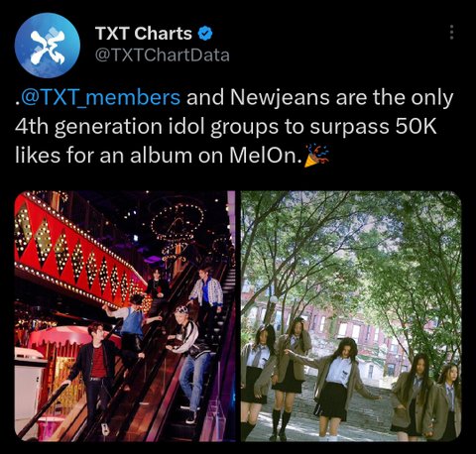The height and width of the screenshot is (454, 476).
Task: Click the word MelOn in the tweet
Action: [x=264, y=156]
